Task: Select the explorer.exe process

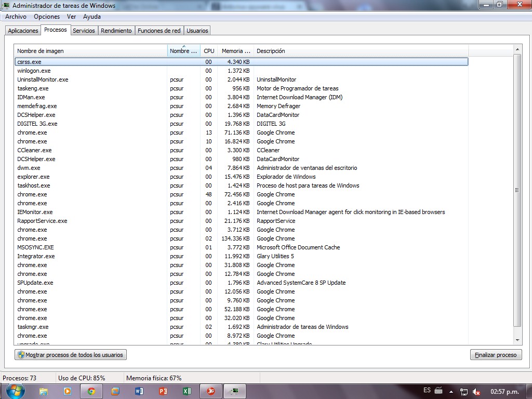Action: point(241,177)
